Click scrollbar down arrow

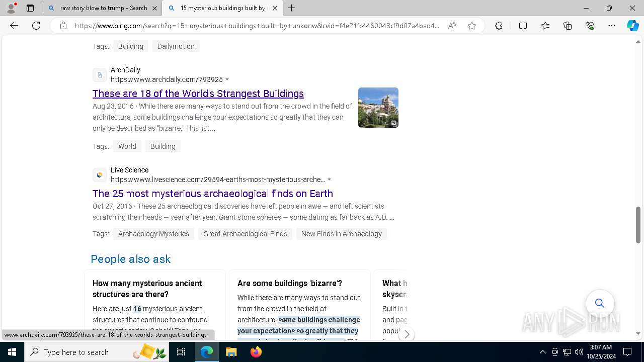(x=638, y=333)
